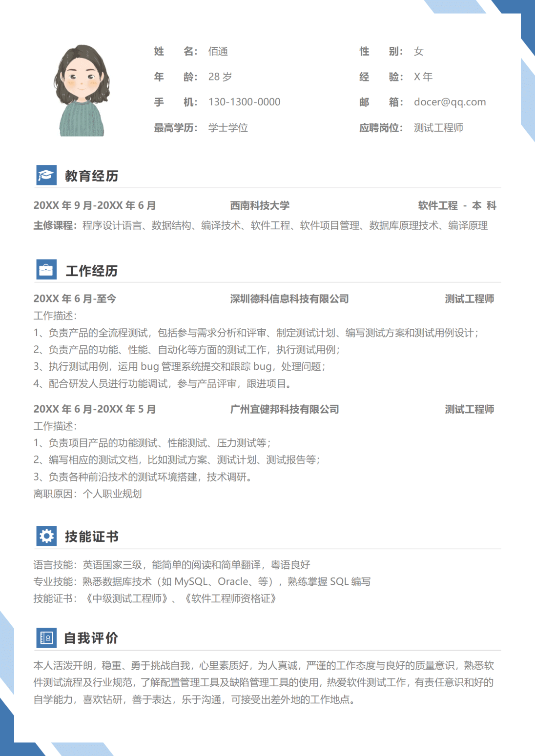Click the 主修课程 course list line
This screenshot has width=535, height=756.
pos(261,225)
